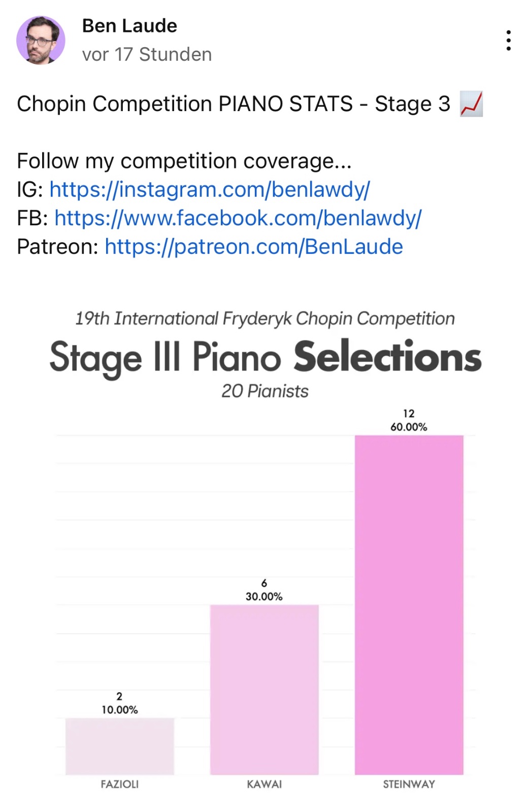Click the KAWAI axis label
530x812 pixels.
[264, 784]
